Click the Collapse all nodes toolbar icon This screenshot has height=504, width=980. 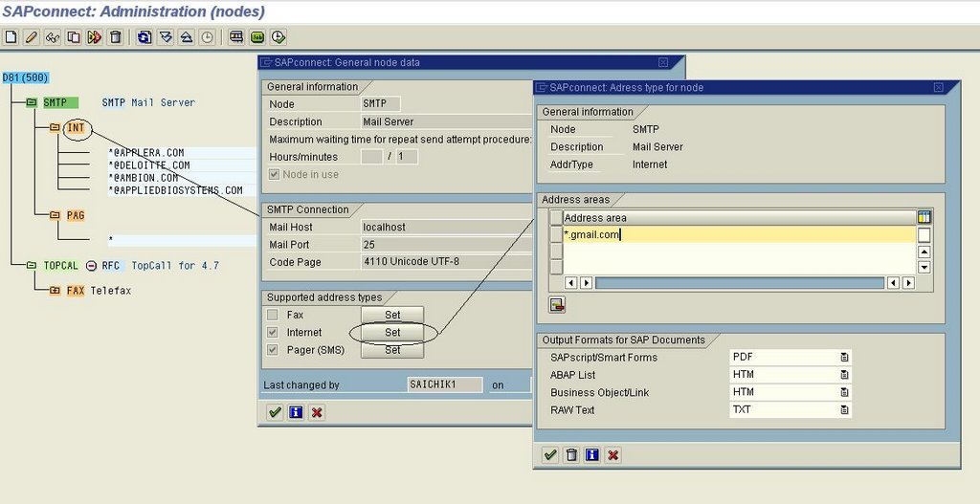coord(187,37)
